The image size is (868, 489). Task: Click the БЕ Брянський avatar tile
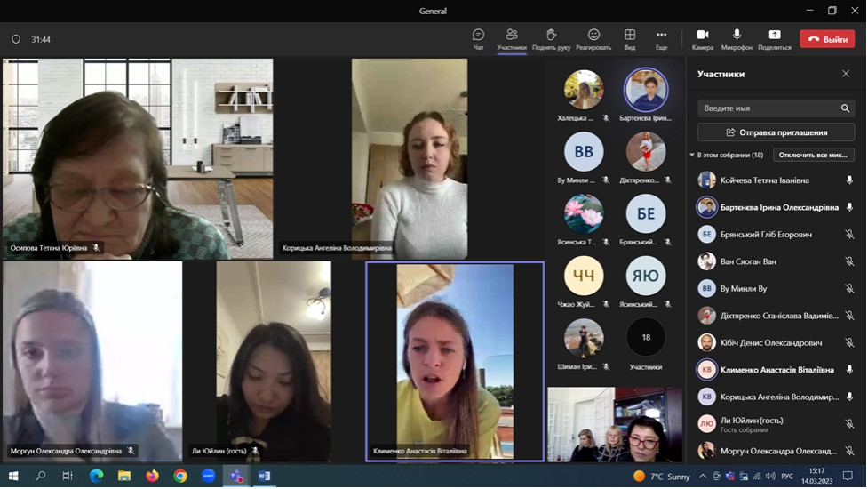pos(646,213)
